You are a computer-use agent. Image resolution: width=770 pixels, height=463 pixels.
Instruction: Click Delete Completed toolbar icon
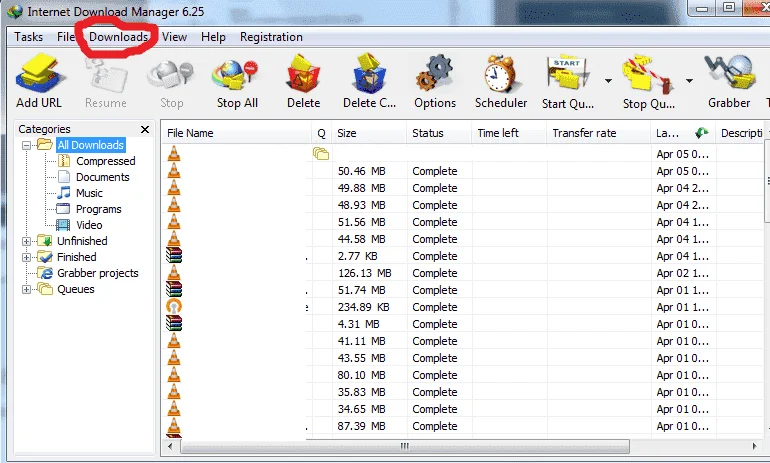pyautogui.click(x=369, y=74)
